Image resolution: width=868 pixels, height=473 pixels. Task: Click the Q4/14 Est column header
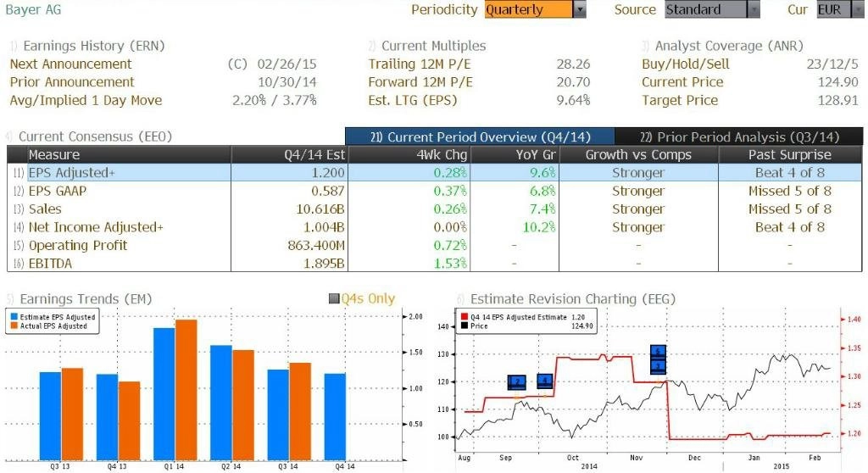coord(290,154)
